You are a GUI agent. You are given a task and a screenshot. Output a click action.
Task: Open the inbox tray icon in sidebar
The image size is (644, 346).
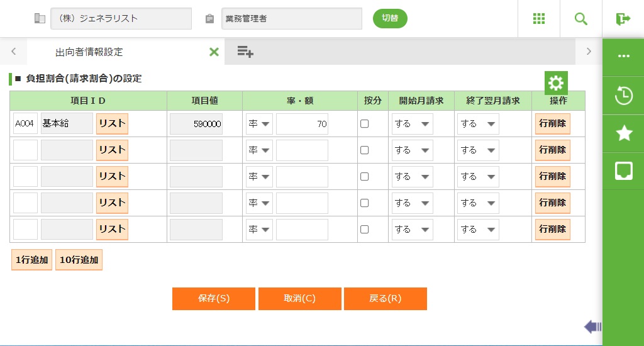[x=623, y=170]
